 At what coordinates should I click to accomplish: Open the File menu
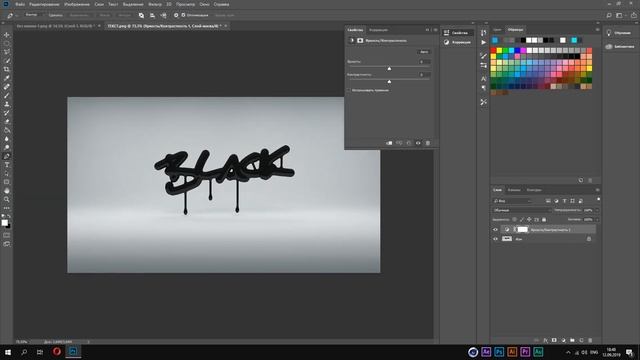(20, 4)
